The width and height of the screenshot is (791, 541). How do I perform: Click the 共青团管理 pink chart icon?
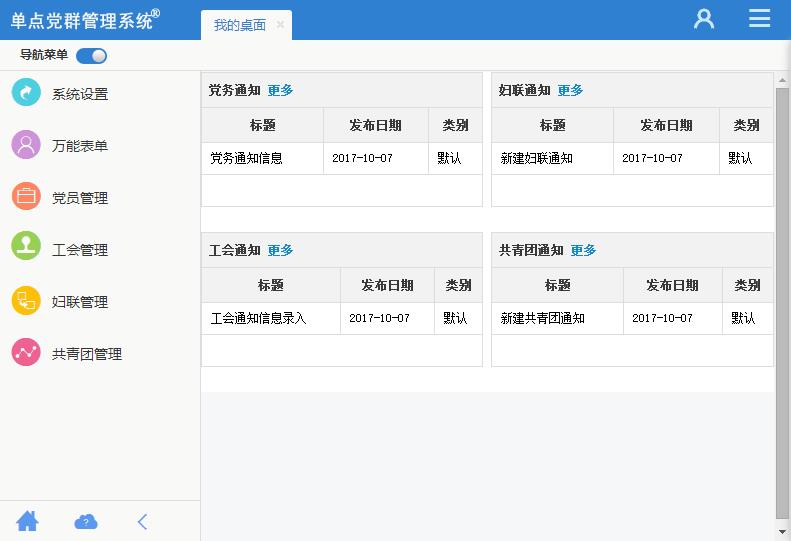26,352
